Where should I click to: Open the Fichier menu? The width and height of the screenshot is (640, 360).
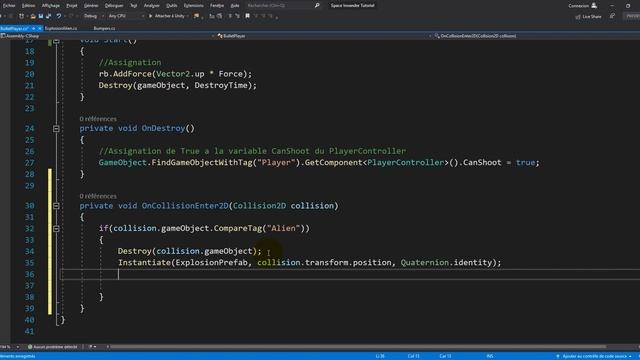(x=9, y=6)
